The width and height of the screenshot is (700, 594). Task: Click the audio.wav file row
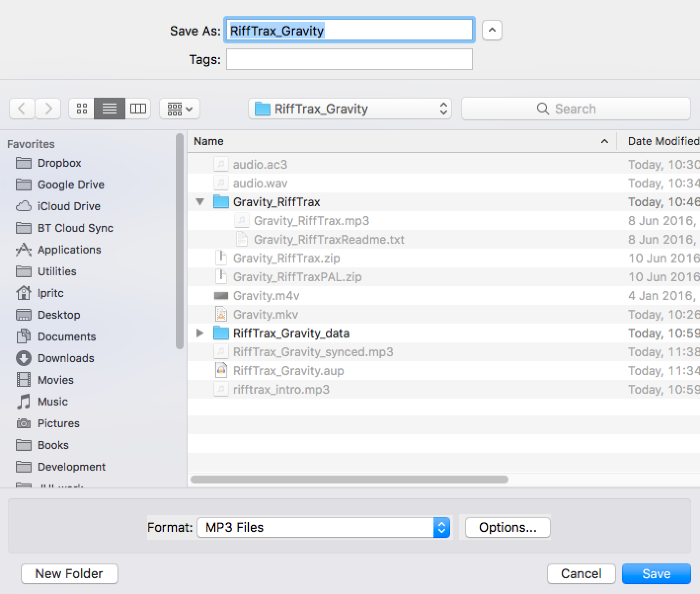(x=444, y=183)
